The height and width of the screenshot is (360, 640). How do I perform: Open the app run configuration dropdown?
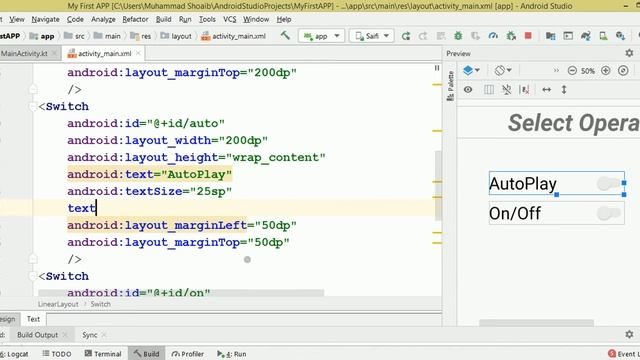click(x=320, y=36)
